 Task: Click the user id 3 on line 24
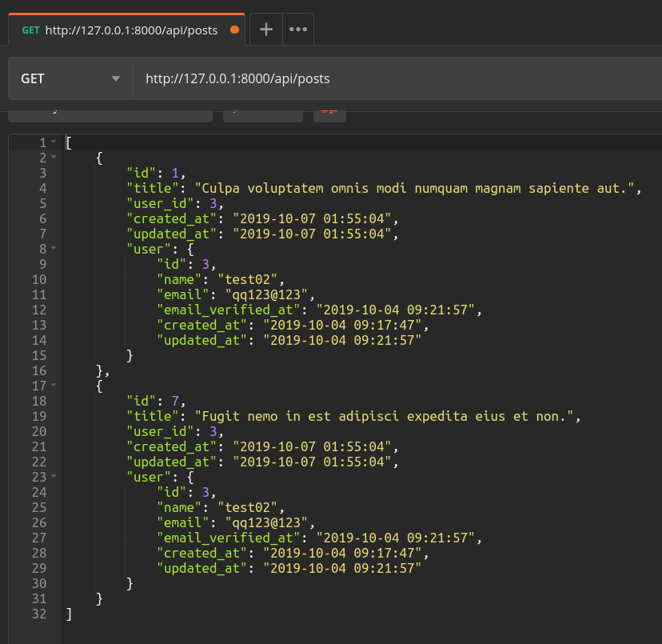coord(205,492)
